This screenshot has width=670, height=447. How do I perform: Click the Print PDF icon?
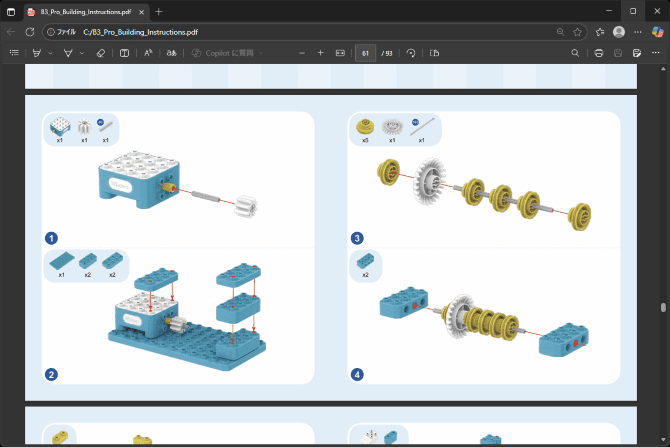[x=598, y=52]
